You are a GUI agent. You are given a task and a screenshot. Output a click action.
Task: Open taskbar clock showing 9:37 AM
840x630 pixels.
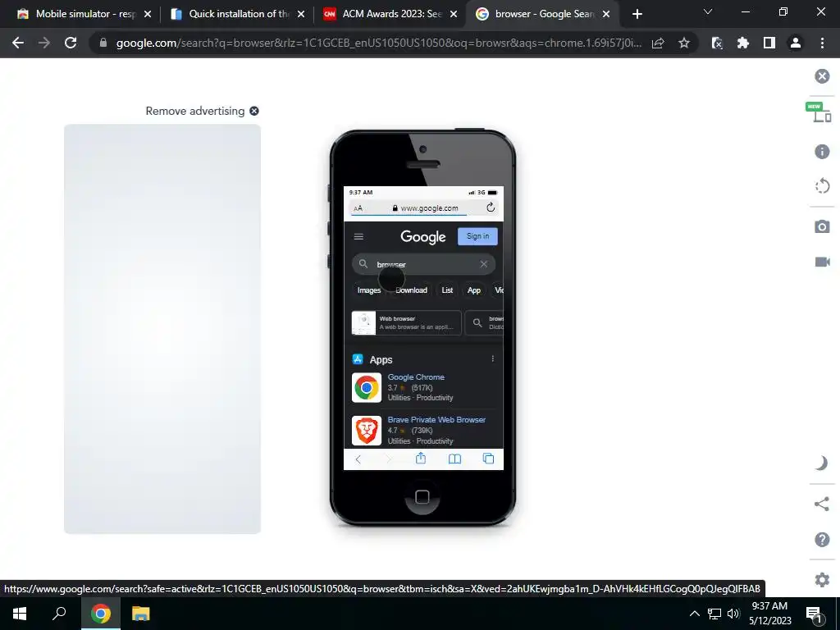(769, 614)
